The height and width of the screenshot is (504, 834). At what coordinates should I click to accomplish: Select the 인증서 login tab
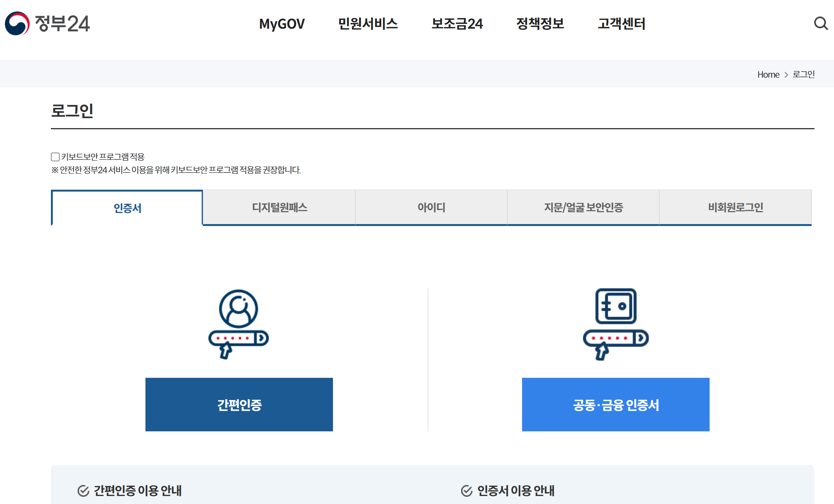(127, 208)
